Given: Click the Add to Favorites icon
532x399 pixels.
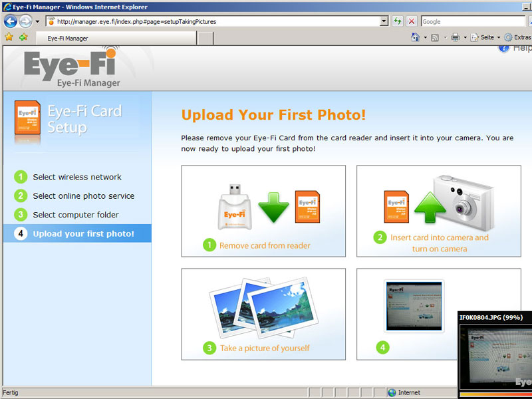Looking at the screenshot, I should [23, 37].
